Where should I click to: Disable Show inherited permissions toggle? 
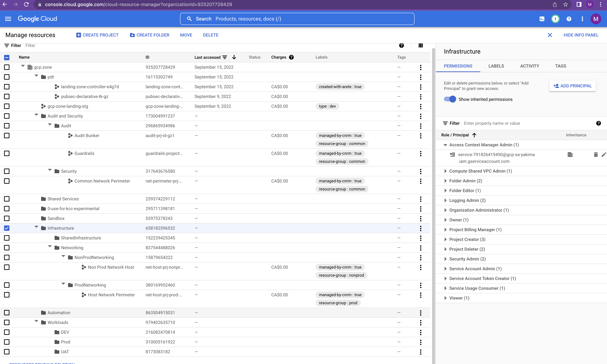click(450, 99)
